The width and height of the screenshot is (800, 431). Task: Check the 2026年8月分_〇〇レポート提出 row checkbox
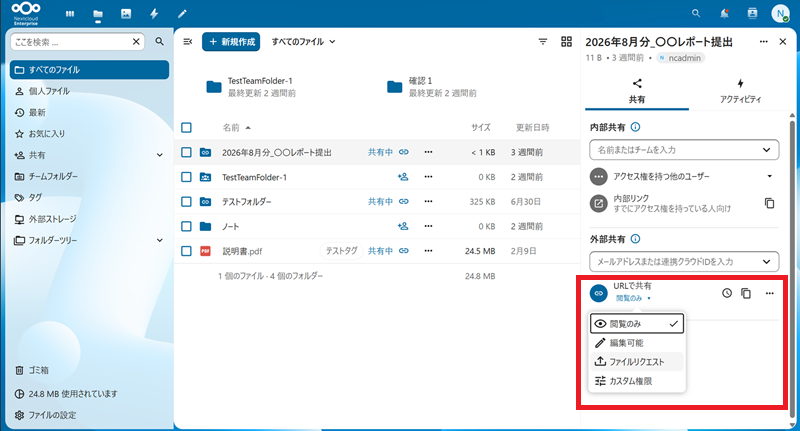coord(186,152)
